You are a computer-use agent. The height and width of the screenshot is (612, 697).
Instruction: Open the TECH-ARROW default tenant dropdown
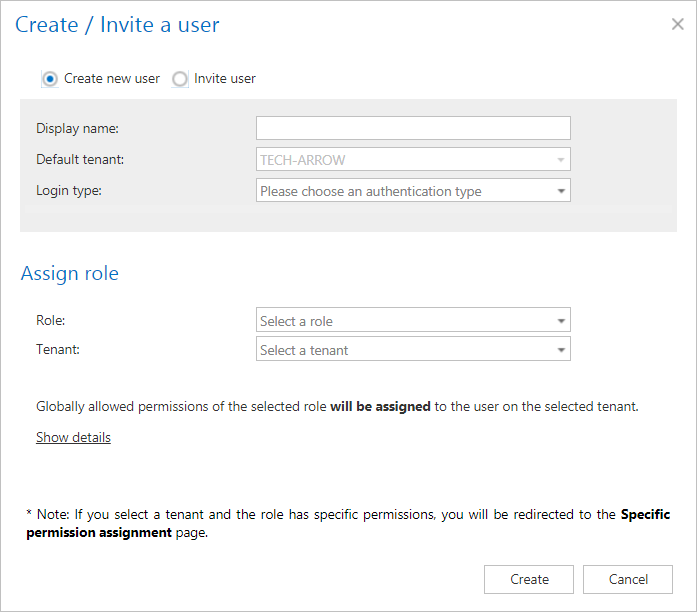(x=413, y=159)
